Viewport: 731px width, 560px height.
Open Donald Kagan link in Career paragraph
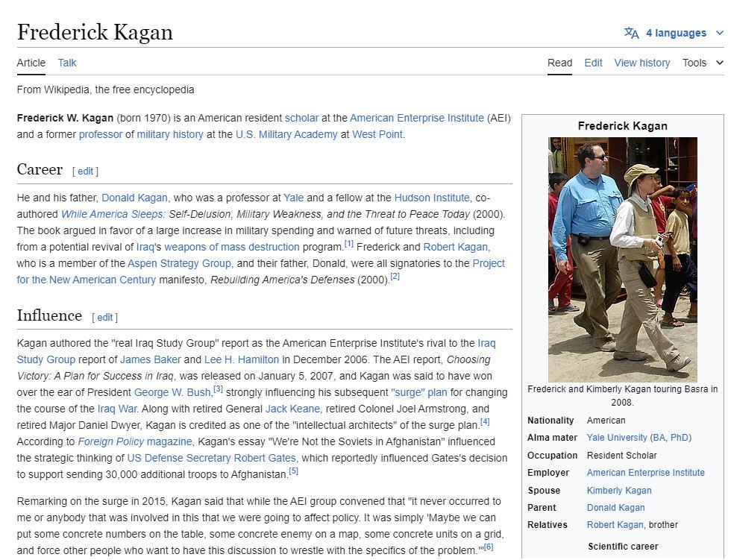pyautogui.click(x=134, y=198)
